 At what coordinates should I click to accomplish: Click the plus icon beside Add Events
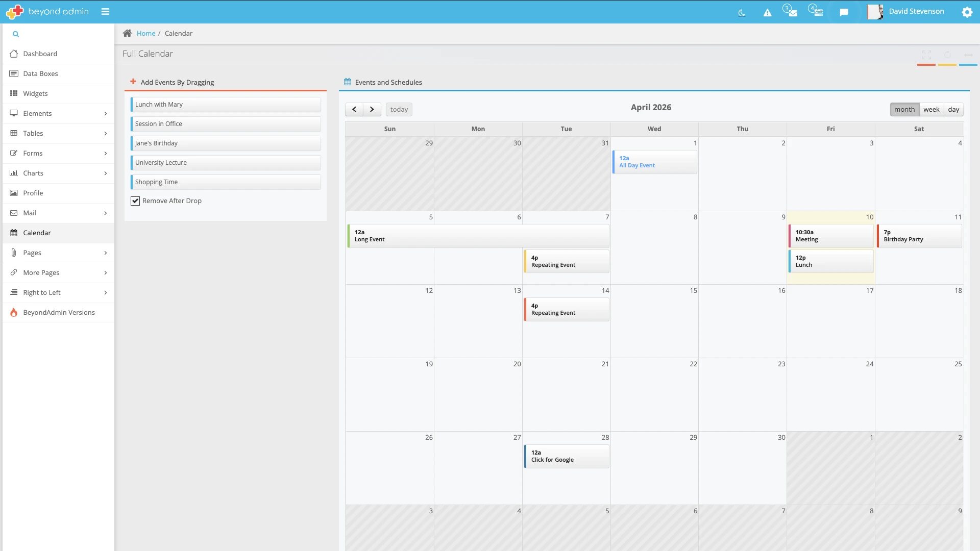[x=133, y=82]
